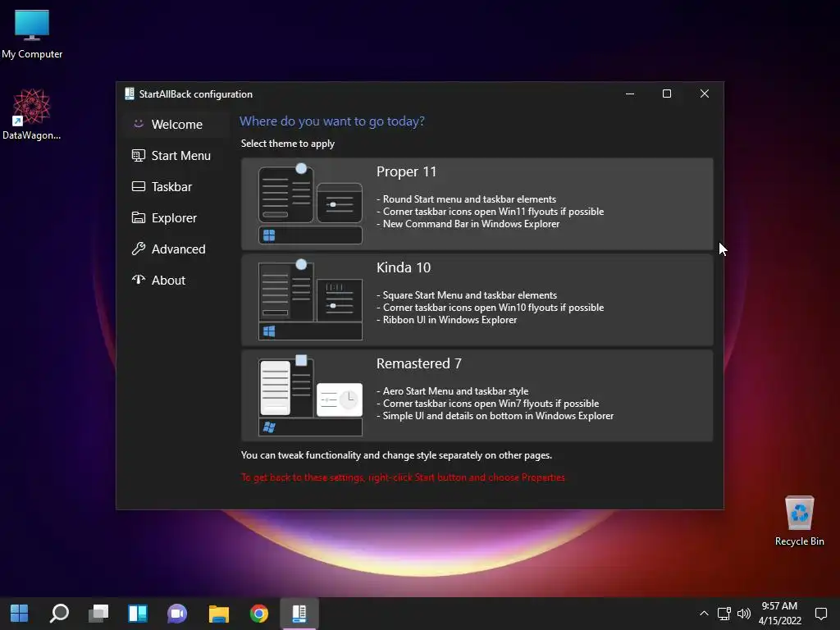Click the smiley icon beside Welcome

(x=138, y=124)
